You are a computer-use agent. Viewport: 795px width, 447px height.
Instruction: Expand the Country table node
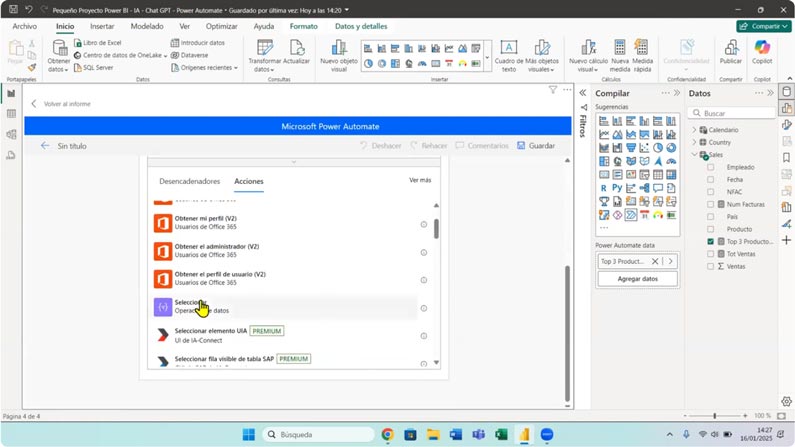click(695, 143)
